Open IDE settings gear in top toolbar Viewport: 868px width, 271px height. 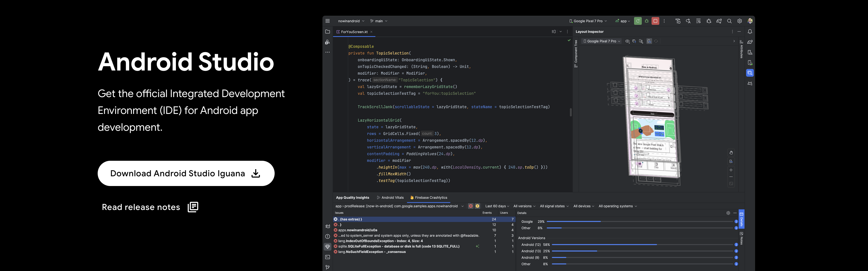(x=739, y=21)
